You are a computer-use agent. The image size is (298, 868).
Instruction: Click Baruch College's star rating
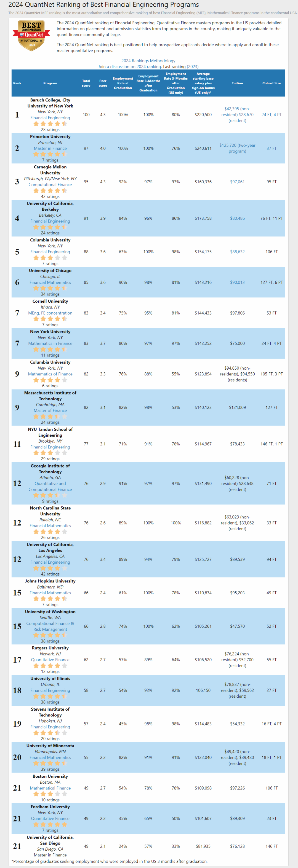pos(50,124)
